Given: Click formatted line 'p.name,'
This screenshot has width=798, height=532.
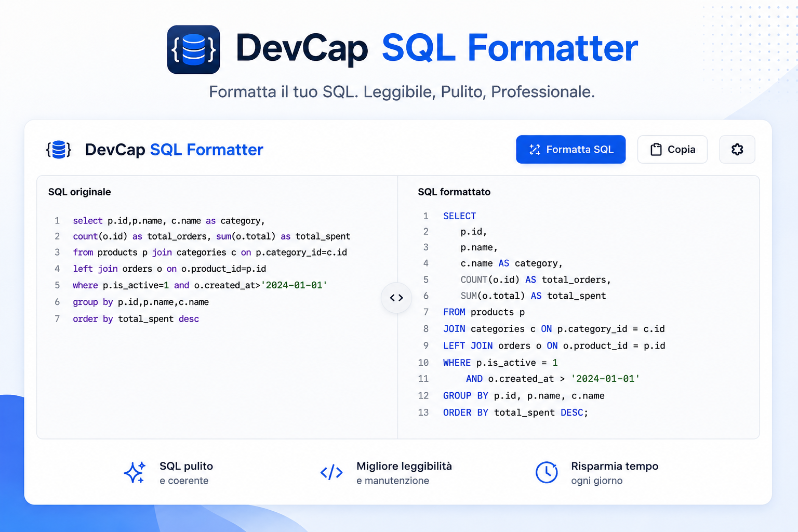Looking at the screenshot, I should point(479,247).
